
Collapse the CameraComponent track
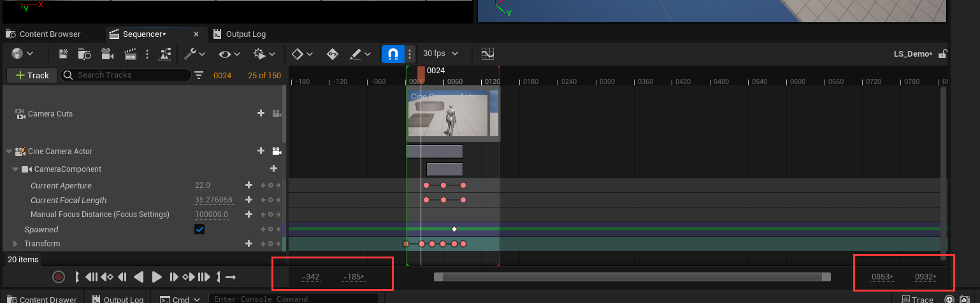point(15,169)
